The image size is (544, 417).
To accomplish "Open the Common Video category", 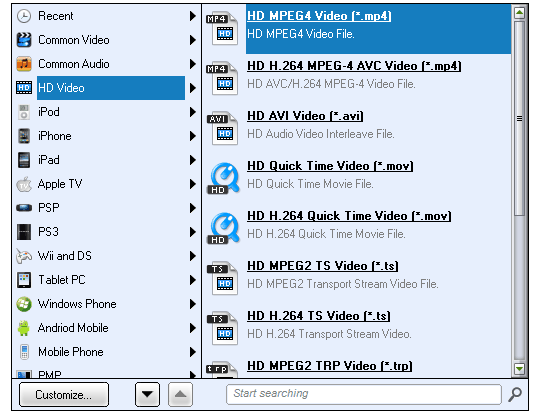I will click(x=106, y=40).
